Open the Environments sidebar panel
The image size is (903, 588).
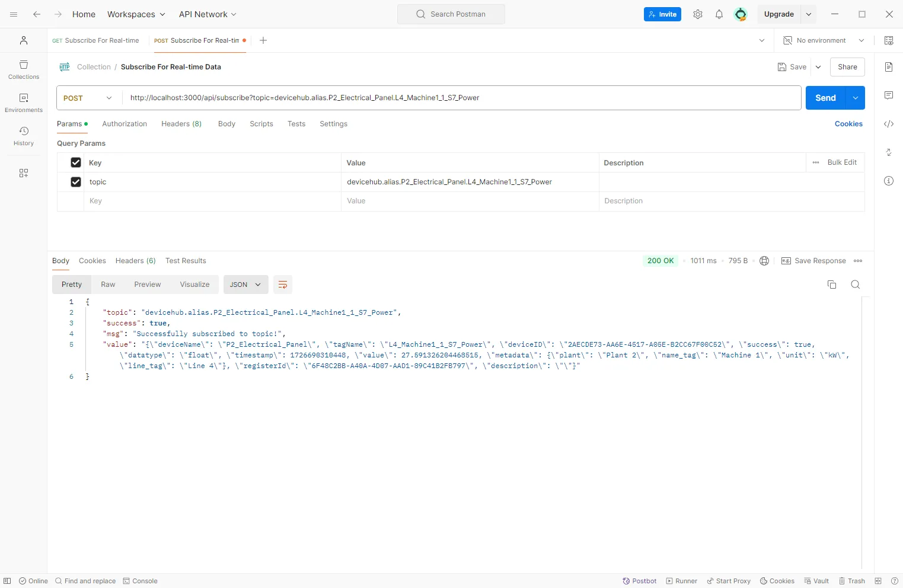click(24, 103)
